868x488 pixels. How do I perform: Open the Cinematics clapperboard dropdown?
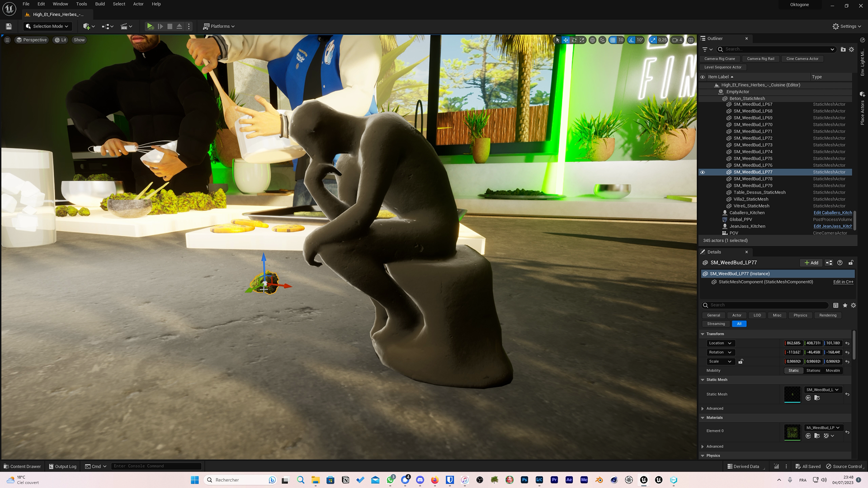click(126, 26)
